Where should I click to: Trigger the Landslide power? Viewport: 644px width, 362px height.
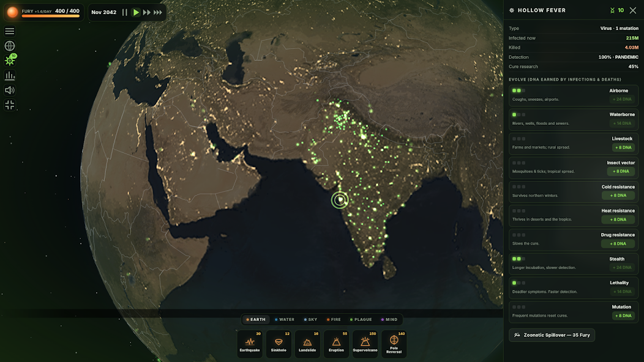[x=307, y=344]
